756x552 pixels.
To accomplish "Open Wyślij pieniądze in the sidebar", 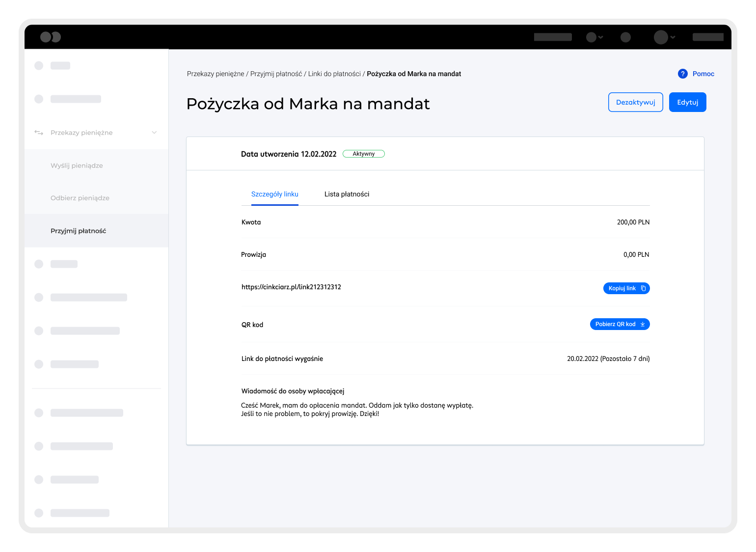I will click(x=77, y=166).
